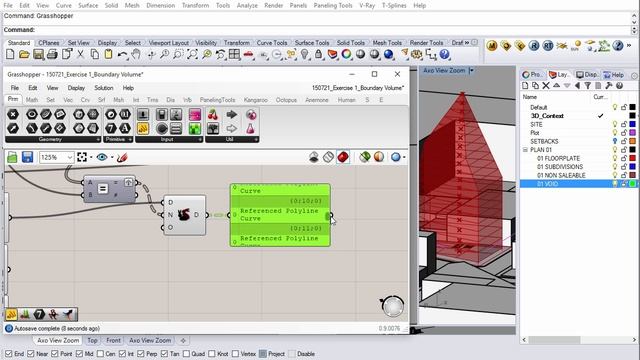This screenshot has height=360, width=640.
Task: Collapse the PLAN 01 layer tree
Action: [x=526, y=150]
